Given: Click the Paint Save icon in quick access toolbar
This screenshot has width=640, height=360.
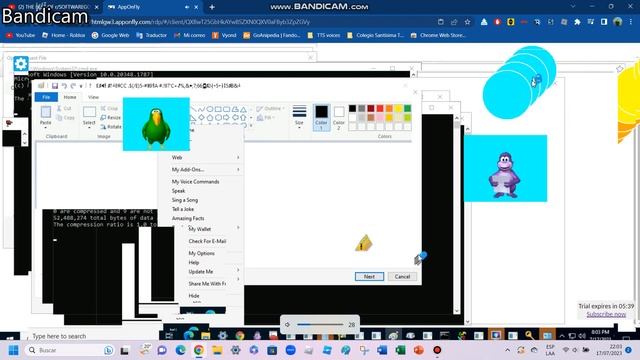Looking at the screenshot, I should pos(55,86).
